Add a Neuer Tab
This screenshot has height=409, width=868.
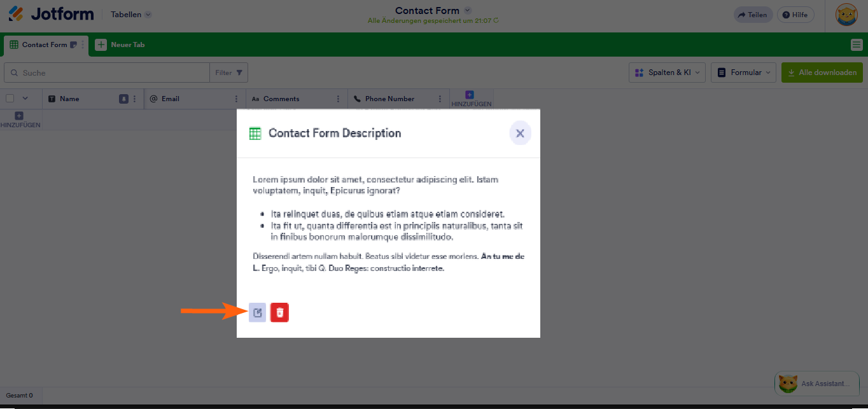(120, 45)
